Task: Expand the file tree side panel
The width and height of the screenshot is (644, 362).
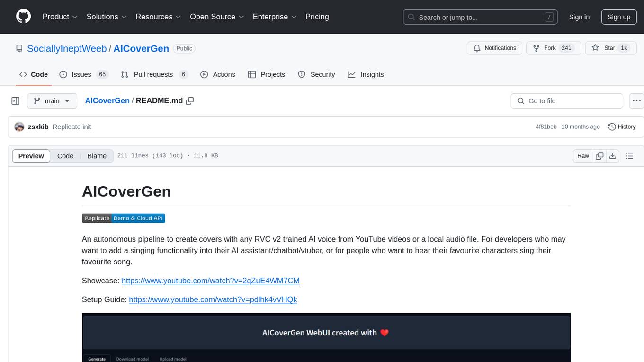Action: coord(16,101)
